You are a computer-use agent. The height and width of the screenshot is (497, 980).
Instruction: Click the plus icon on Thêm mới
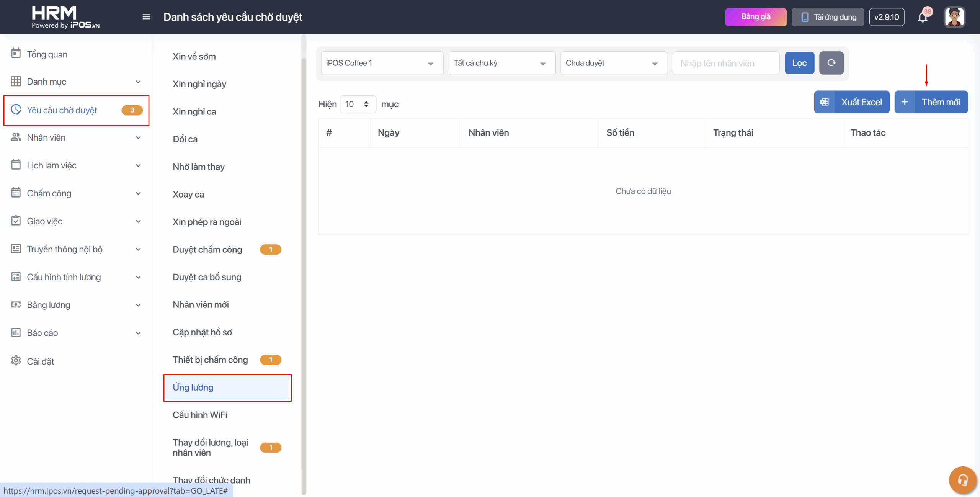[905, 102]
